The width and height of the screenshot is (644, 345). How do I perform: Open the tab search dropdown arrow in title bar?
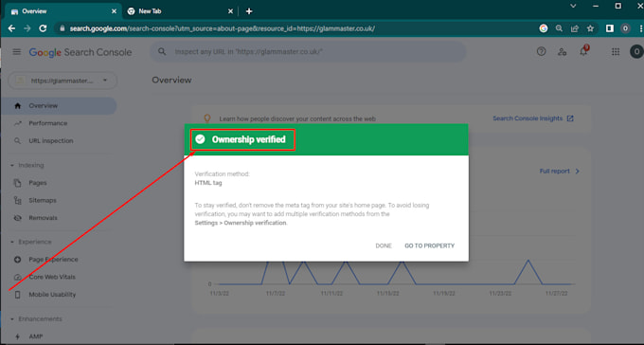pos(573,6)
